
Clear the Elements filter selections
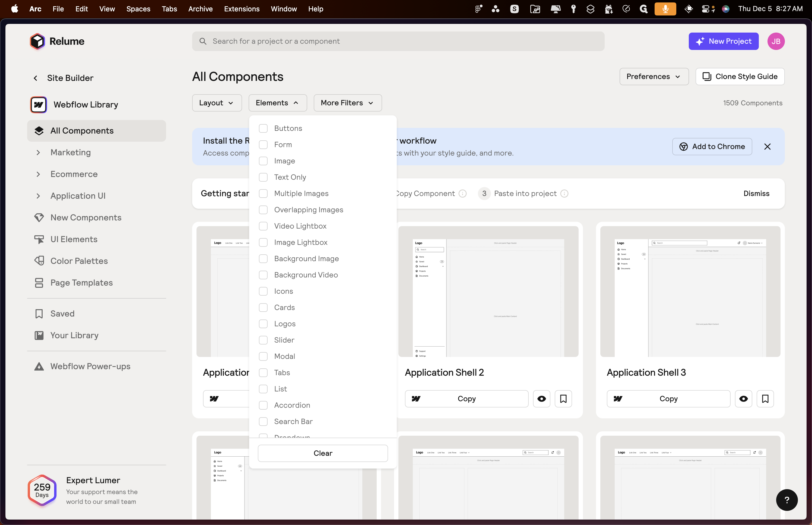point(323,453)
